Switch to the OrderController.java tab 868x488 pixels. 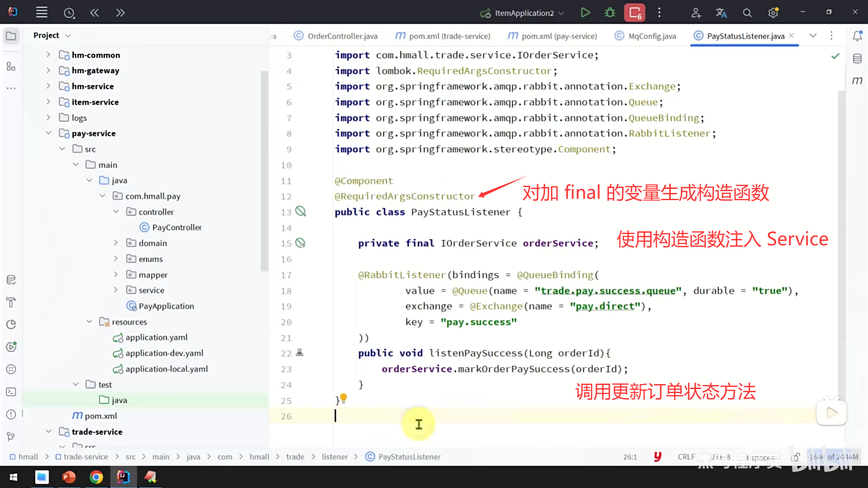coord(342,36)
